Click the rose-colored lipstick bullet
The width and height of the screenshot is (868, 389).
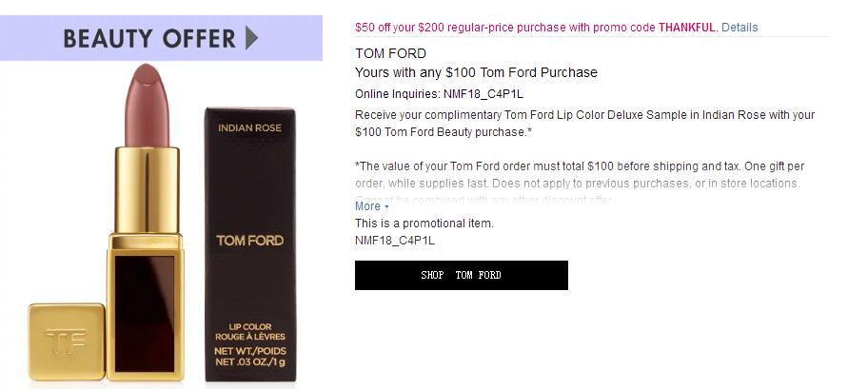pos(147,106)
